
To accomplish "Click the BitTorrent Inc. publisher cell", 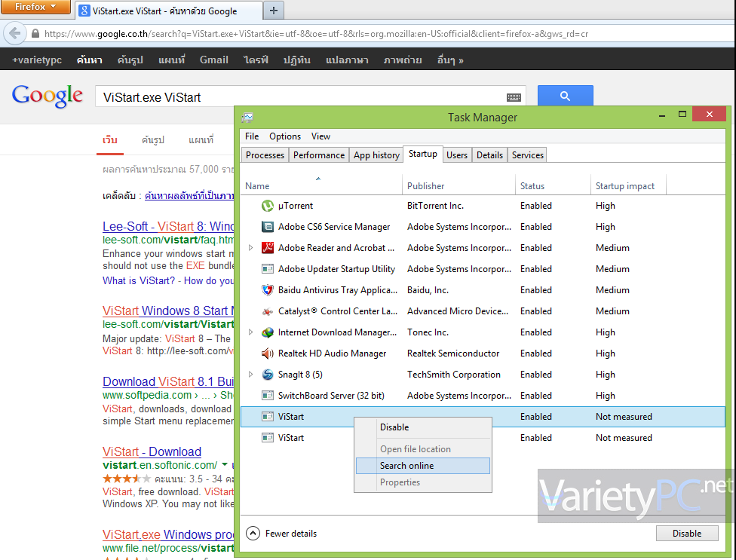I will point(435,206).
